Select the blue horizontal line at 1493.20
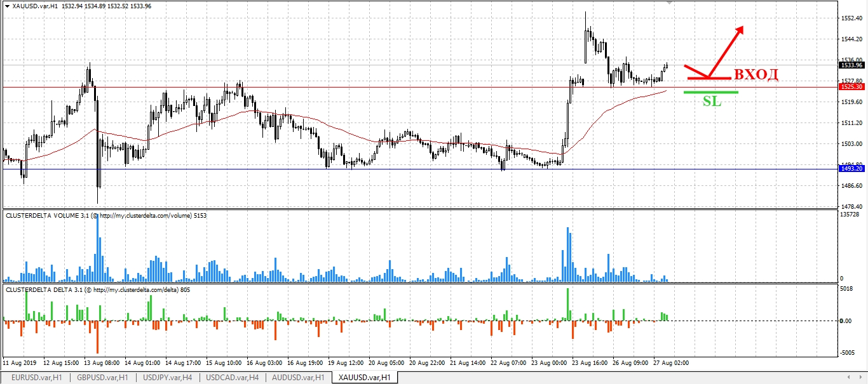Image resolution: width=868 pixels, height=384 pixels. pos(419,169)
